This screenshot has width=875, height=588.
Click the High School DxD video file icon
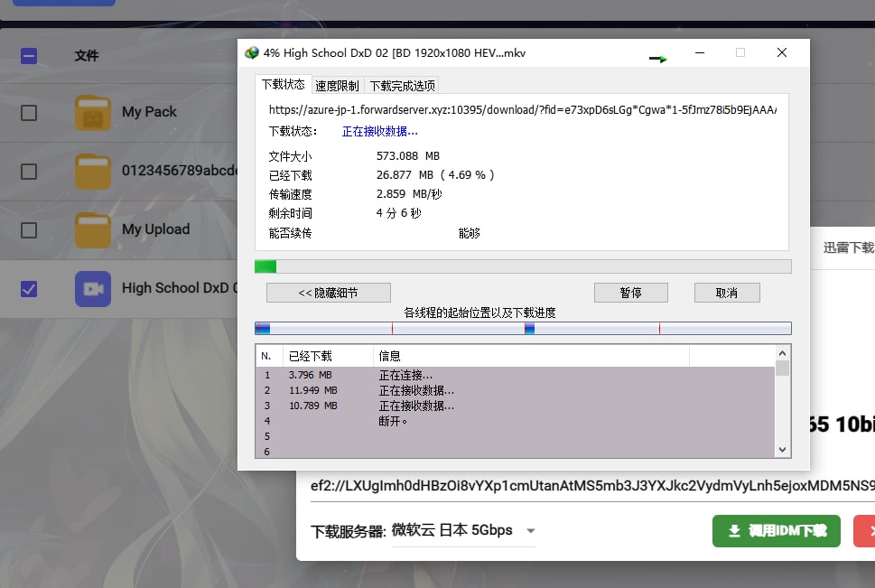point(93,289)
